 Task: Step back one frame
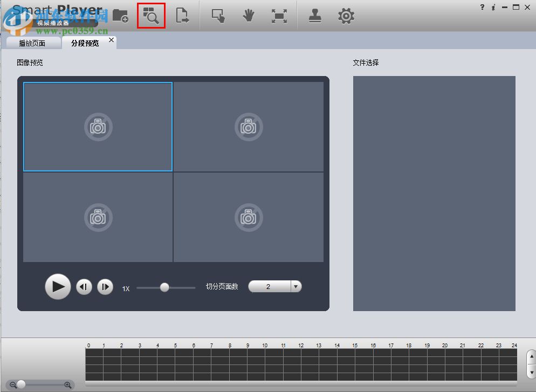(x=84, y=287)
